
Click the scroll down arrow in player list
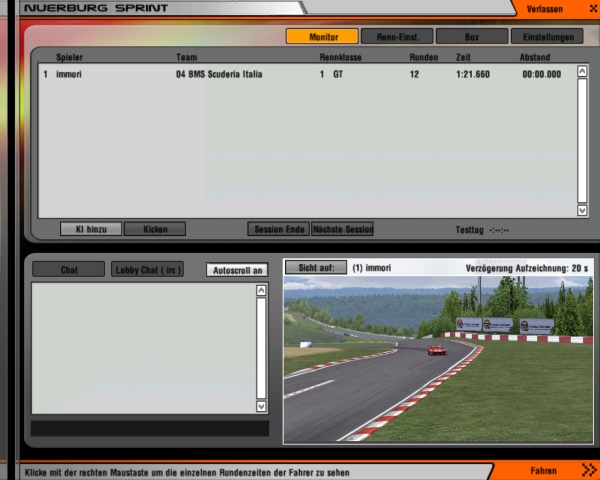(x=582, y=211)
